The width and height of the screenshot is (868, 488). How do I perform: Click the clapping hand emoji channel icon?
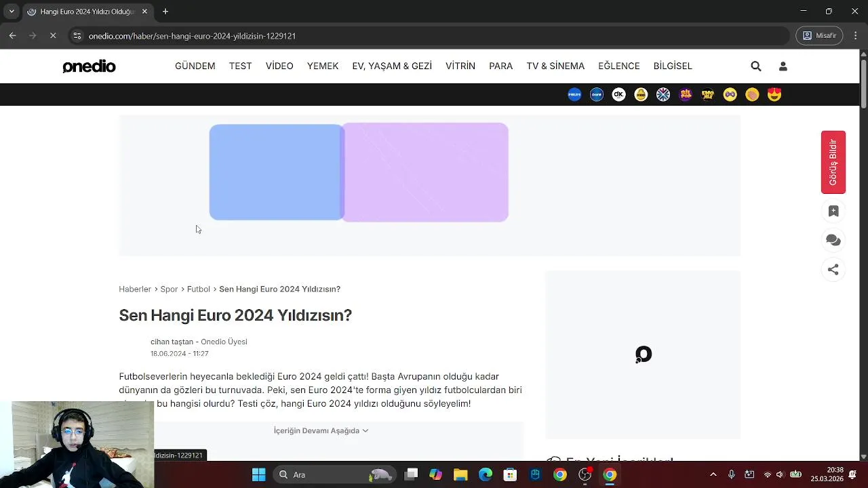pyautogui.click(x=752, y=95)
